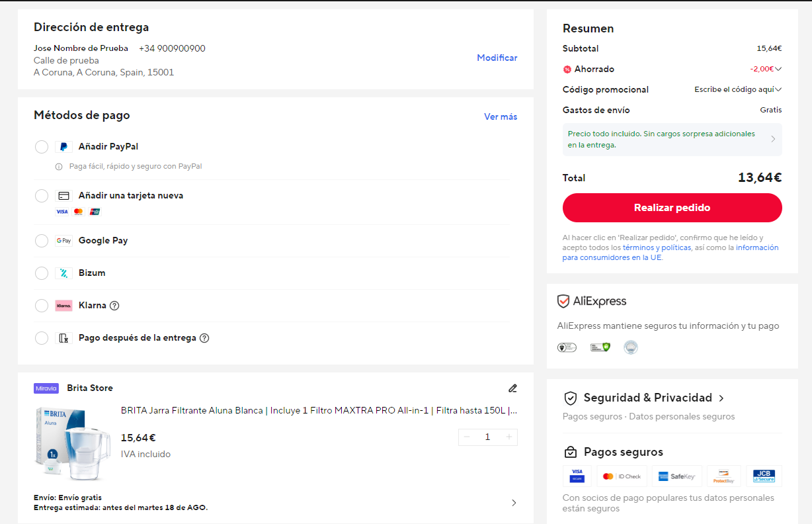Click the Gastos de envío Gratis value
This screenshot has height=524, width=812.
point(771,110)
